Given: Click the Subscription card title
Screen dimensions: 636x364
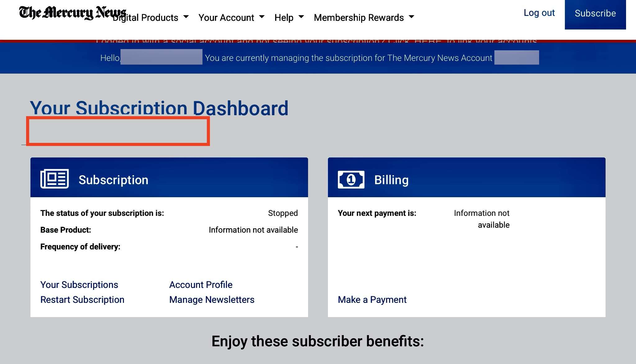Looking at the screenshot, I should 113,180.
